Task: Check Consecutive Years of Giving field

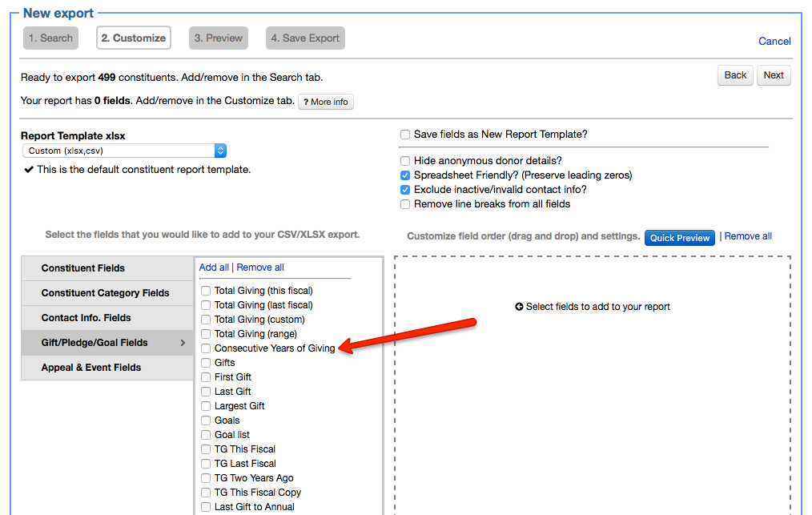Action: (x=206, y=348)
